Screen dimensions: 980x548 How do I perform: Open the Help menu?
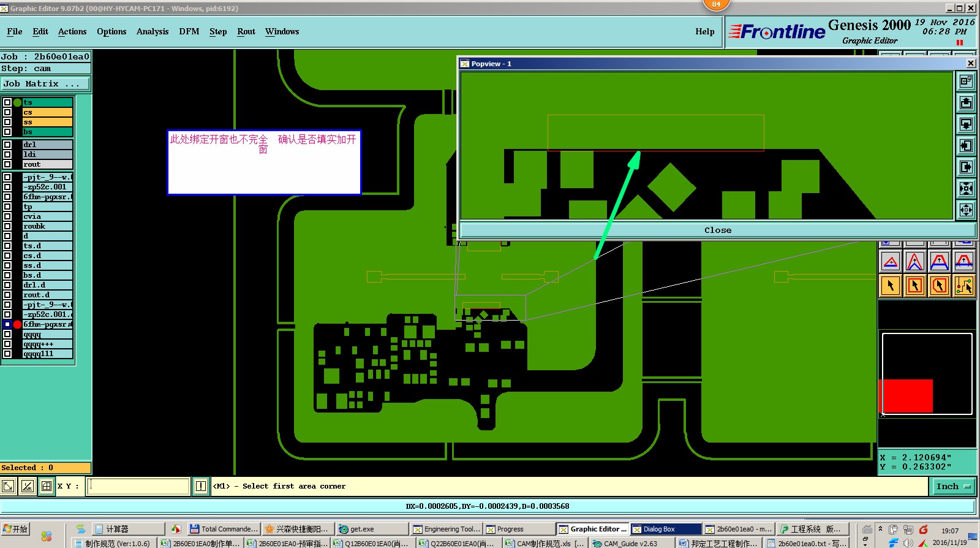705,31
